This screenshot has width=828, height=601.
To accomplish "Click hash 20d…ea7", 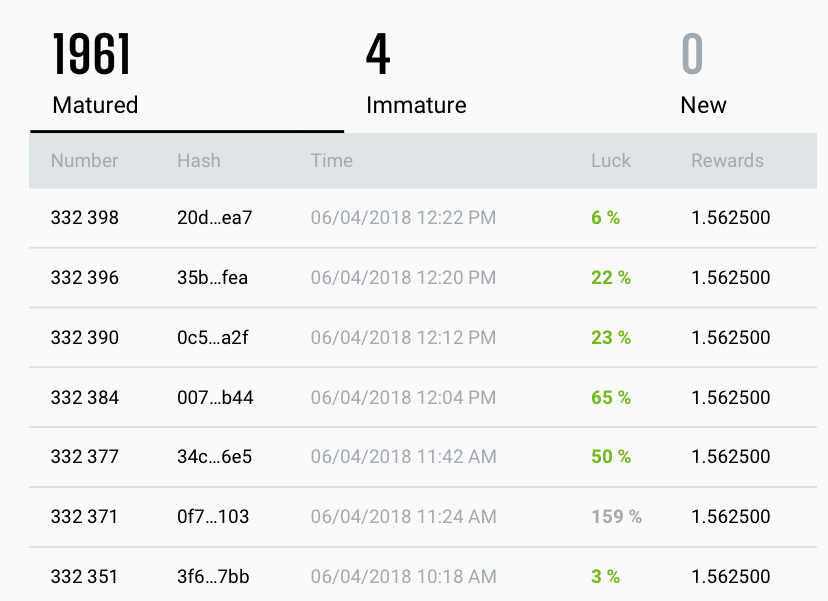I will pos(215,217).
